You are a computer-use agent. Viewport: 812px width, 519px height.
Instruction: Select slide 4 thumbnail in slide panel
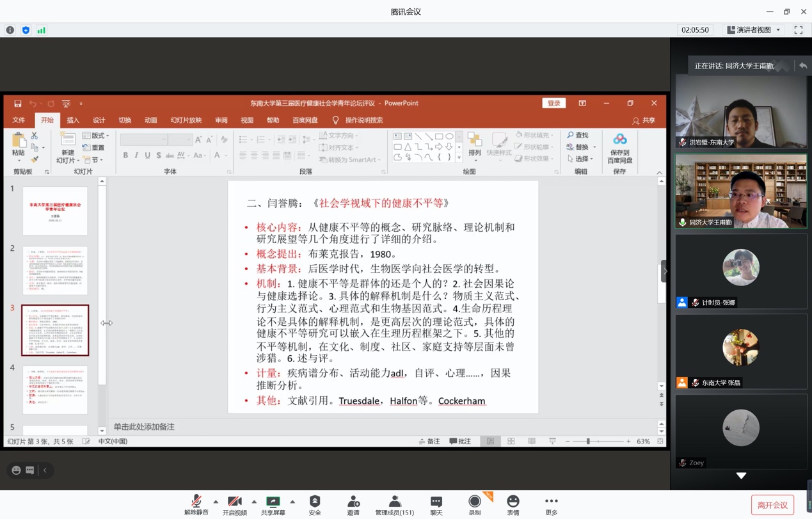(55, 390)
